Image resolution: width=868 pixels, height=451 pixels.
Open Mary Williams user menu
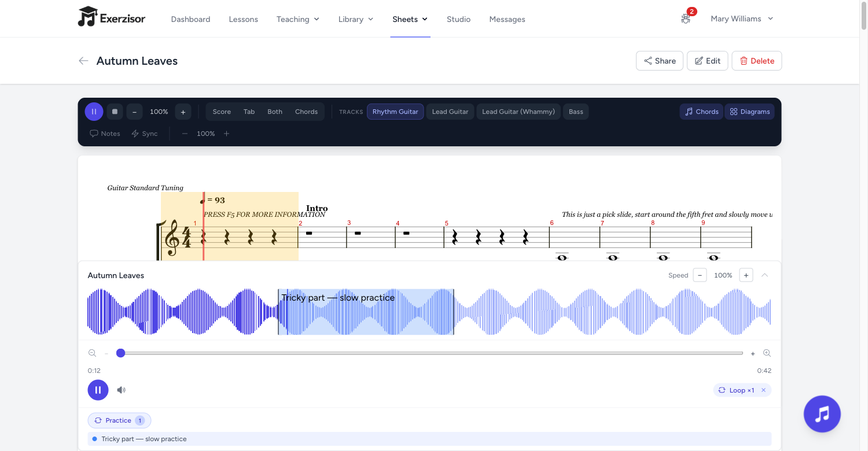[742, 19]
